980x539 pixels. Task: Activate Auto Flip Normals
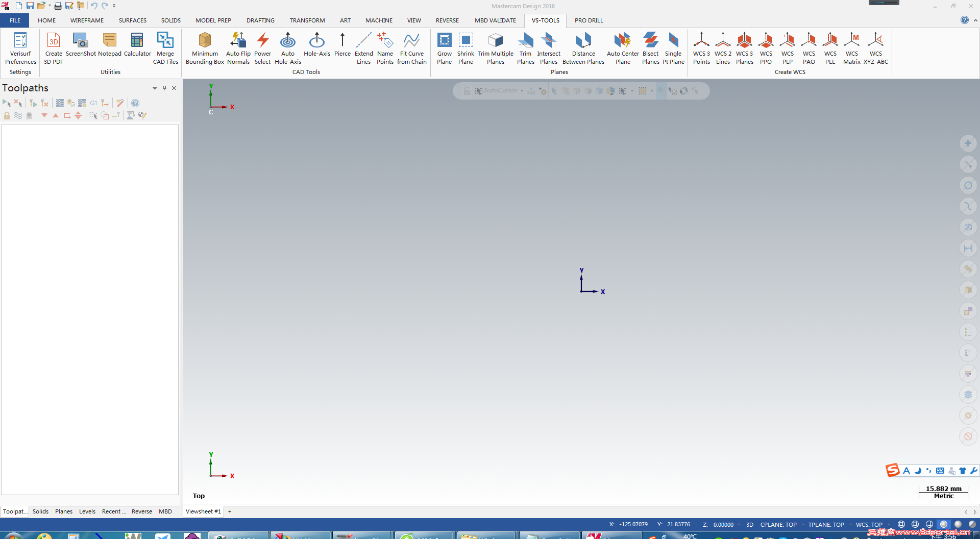[238, 48]
